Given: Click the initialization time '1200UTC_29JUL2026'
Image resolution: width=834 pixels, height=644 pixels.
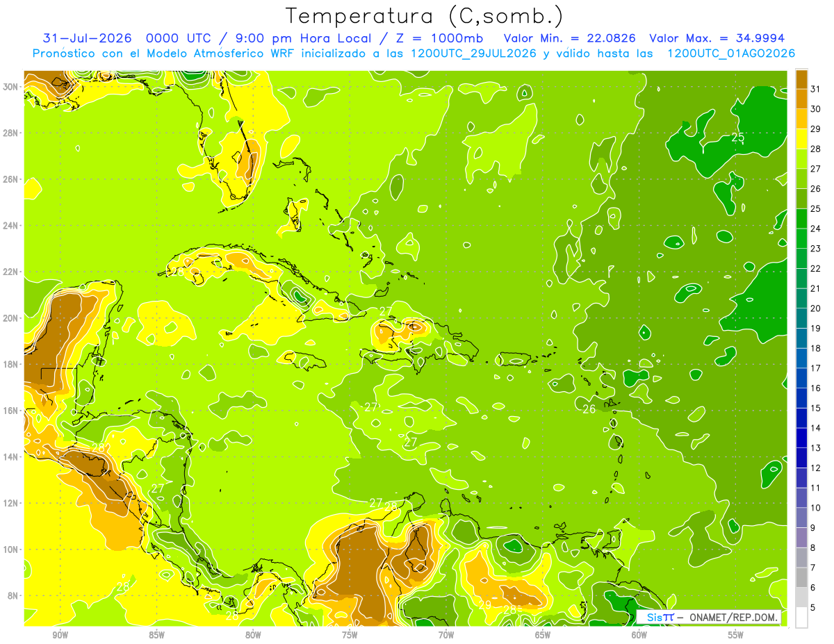Looking at the screenshot, I should (473, 53).
